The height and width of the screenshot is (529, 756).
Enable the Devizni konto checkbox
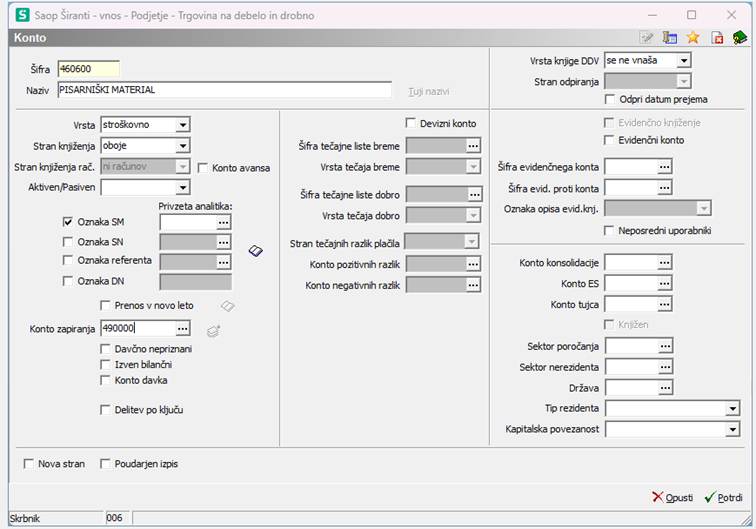point(410,123)
